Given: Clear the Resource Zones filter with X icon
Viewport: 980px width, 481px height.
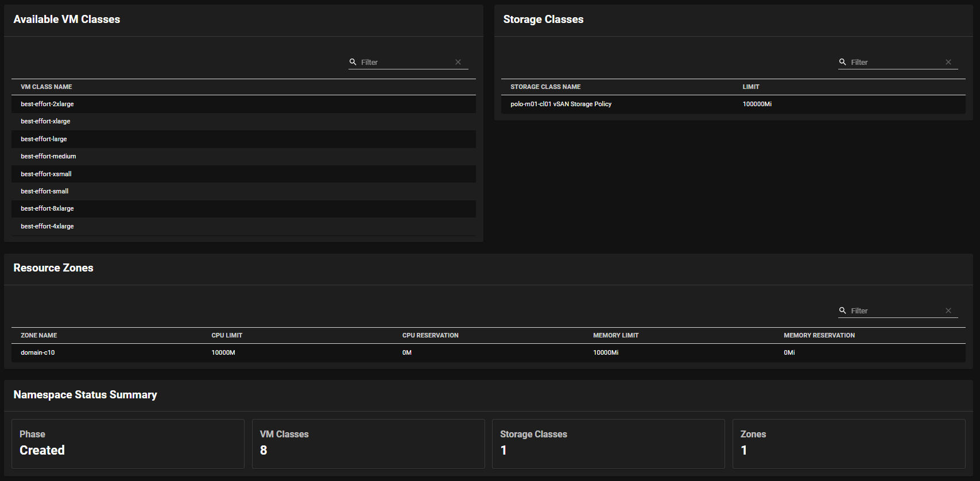Looking at the screenshot, I should pyautogui.click(x=948, y=311).
